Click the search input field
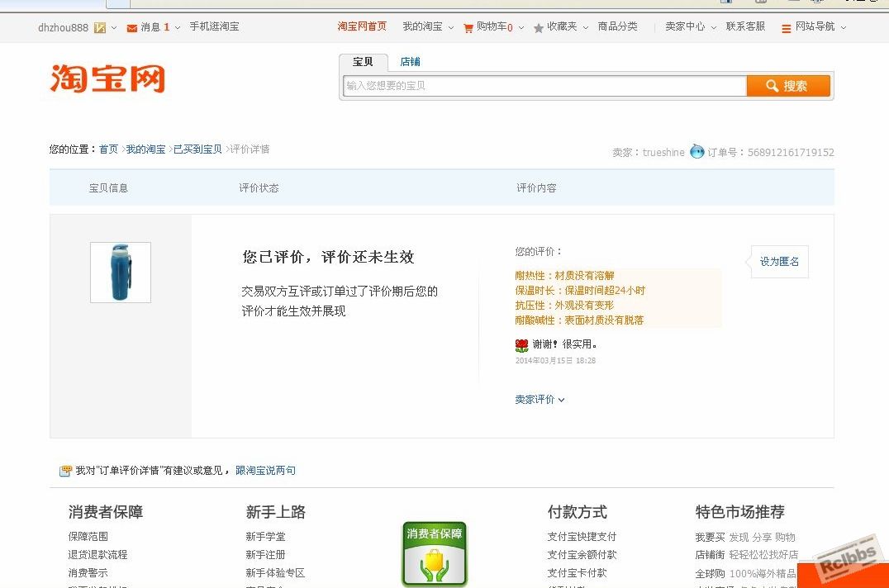The height and width of the screenshot is (588, 889). click(544, 86)
